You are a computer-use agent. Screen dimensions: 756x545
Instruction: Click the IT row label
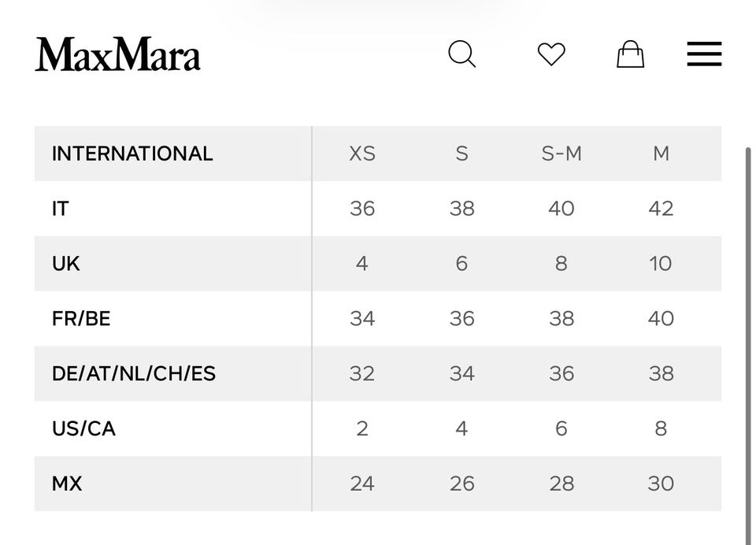[61, 209]
